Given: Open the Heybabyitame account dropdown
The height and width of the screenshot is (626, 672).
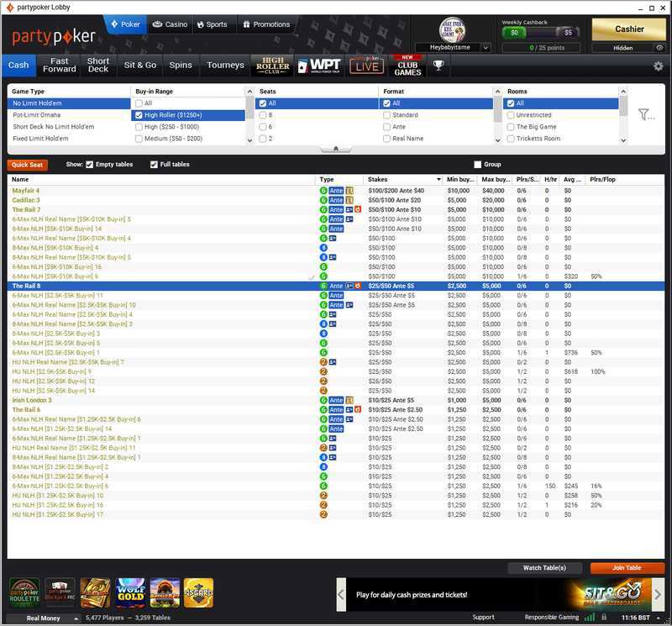Looking at the screenshot, I should 454,48.
